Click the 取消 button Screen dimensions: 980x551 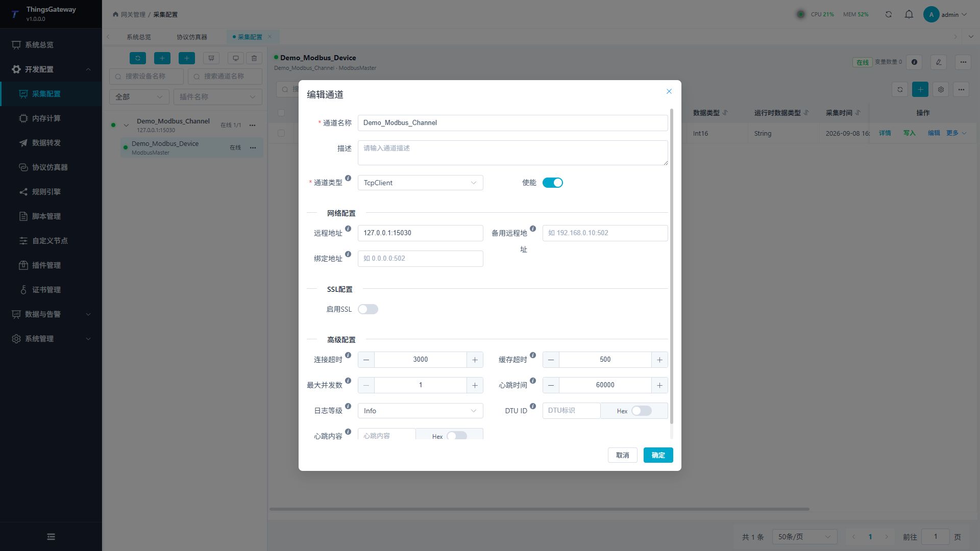(x=623, y=455)
